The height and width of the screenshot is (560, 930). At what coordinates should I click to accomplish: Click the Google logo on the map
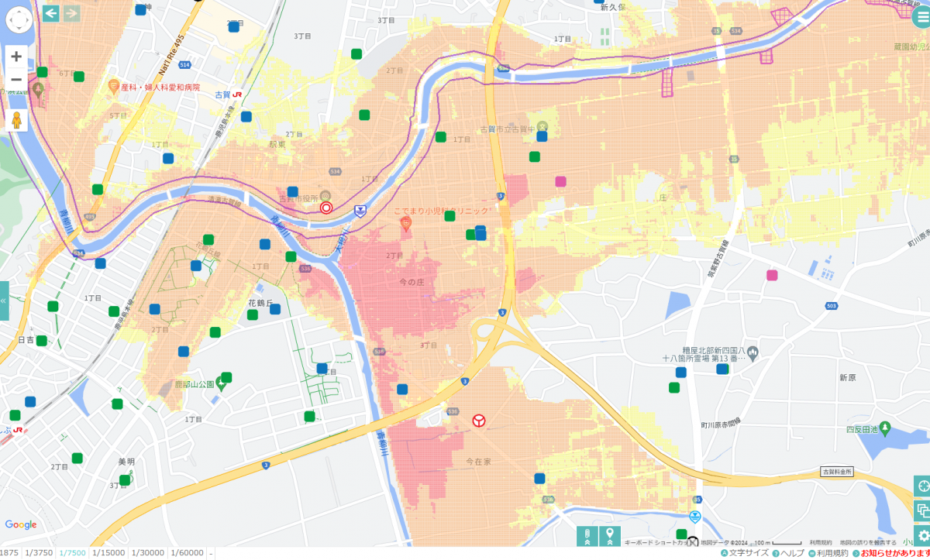tap(21, 525)
